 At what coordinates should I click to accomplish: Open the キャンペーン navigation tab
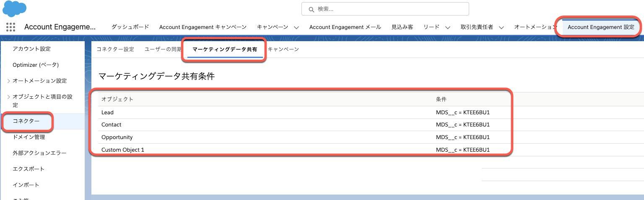(x=273, y=27)
